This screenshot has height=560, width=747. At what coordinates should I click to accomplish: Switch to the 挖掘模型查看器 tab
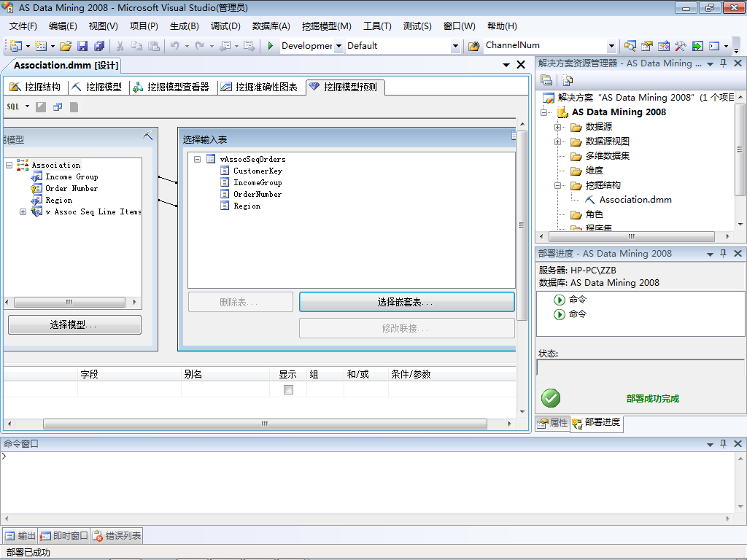click(171, 87)
